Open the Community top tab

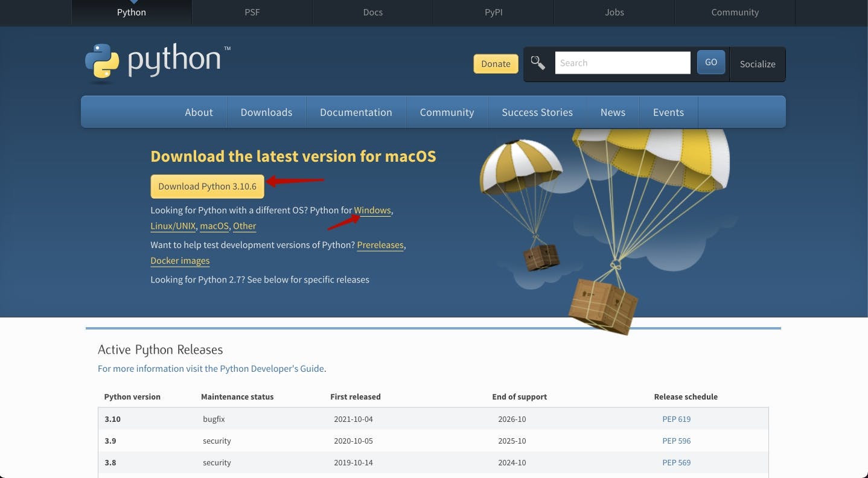(735, 12)
